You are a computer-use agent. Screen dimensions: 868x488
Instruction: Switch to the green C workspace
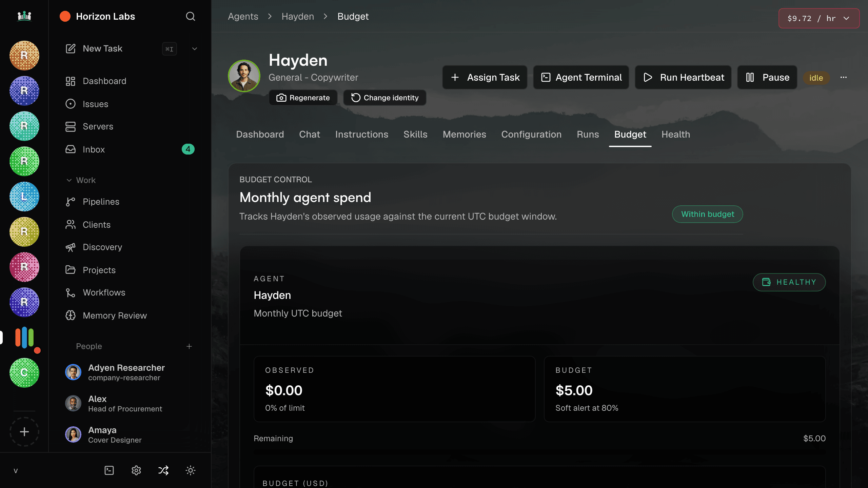[x=24, y=373]
